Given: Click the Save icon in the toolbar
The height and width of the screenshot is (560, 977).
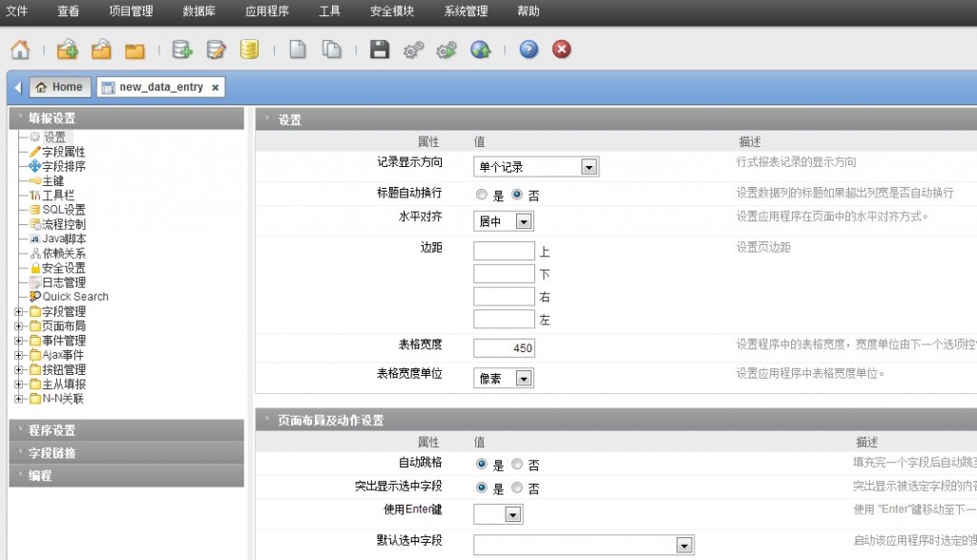Looking at the screenshot, I should tap(379, 49).
